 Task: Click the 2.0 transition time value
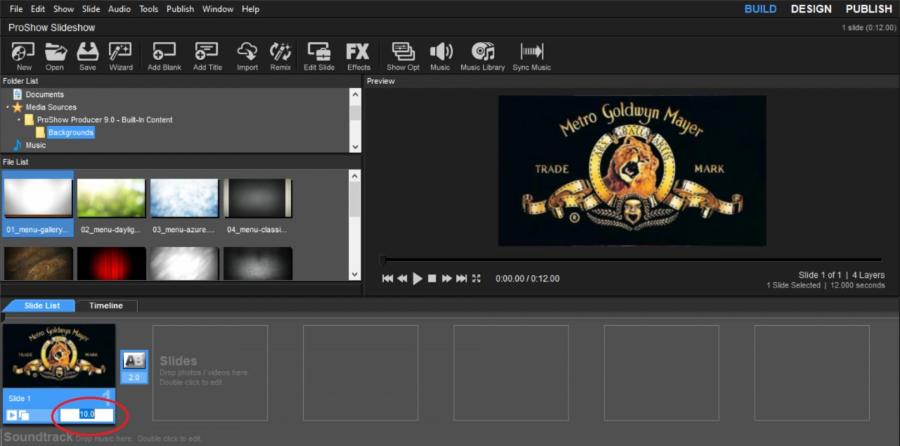pyautogui.click(x=134, y=378)
